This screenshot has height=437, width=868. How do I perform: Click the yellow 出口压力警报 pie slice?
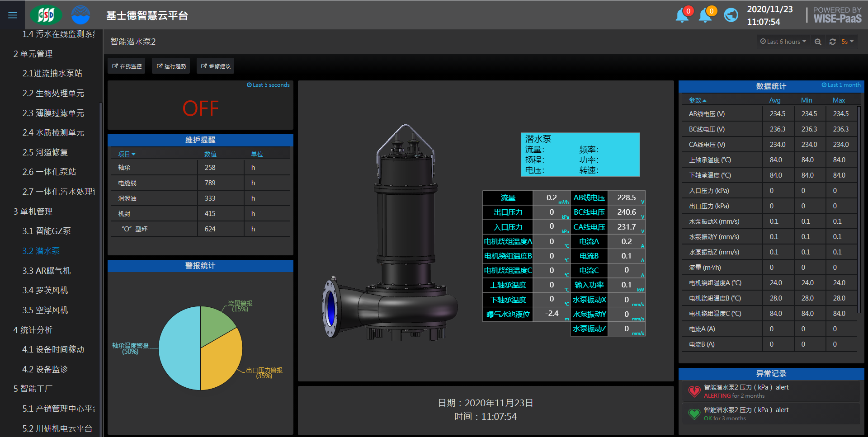coord(220,362)
